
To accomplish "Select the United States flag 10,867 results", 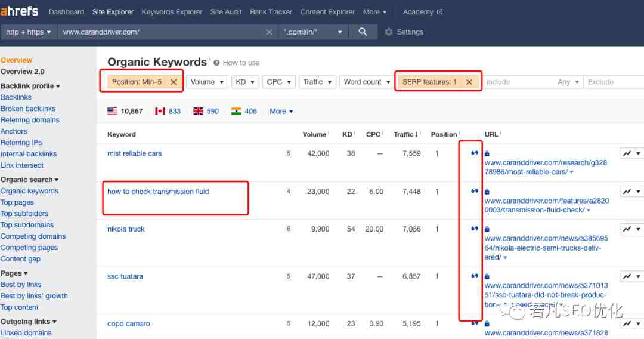I will pos(125,111).
